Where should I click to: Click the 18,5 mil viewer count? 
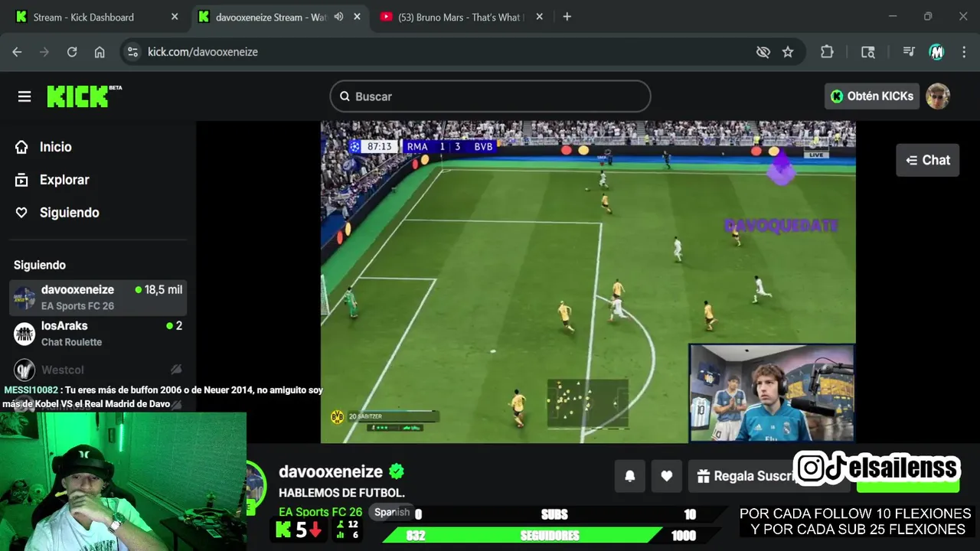coord(158,290)
